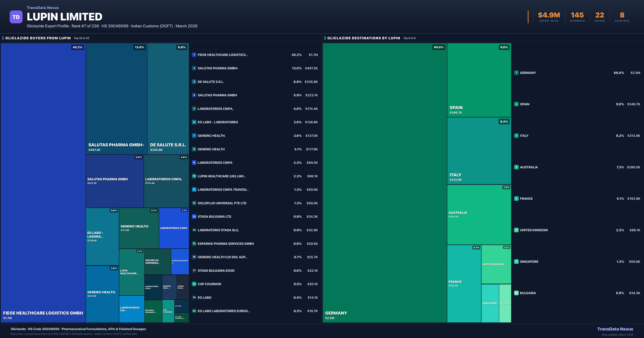Expand the Top 8 of 8 label

pos(409,38)
